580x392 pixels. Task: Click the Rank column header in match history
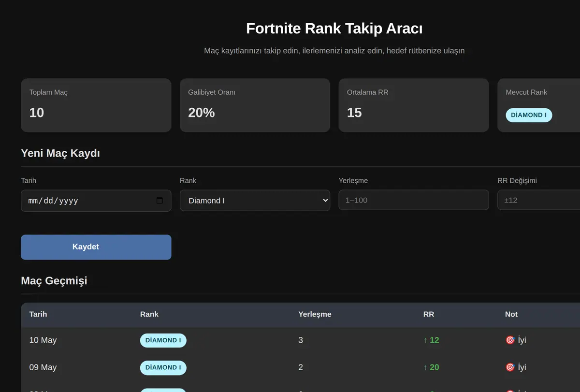pos(149,314)
